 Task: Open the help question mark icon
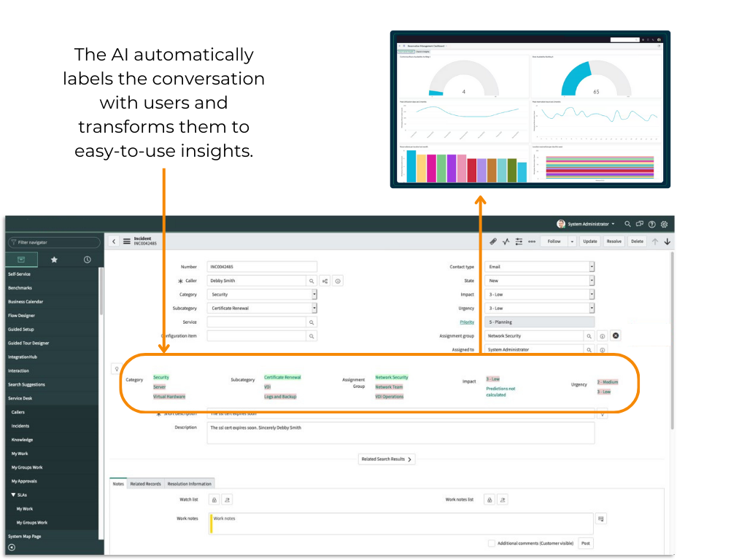click(x=651, y=224)
